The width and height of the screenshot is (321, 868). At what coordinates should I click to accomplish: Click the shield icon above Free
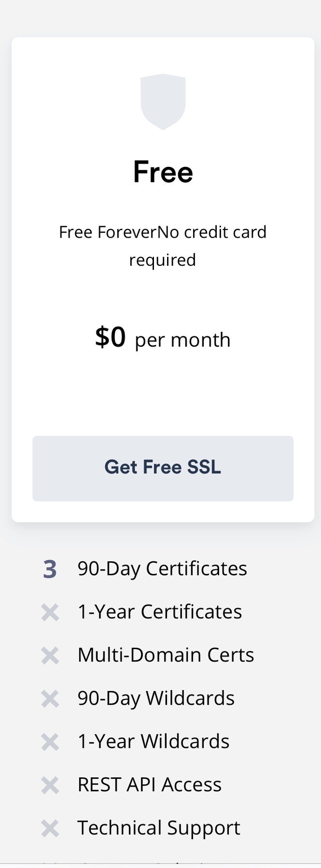click(x=163, y=102)
